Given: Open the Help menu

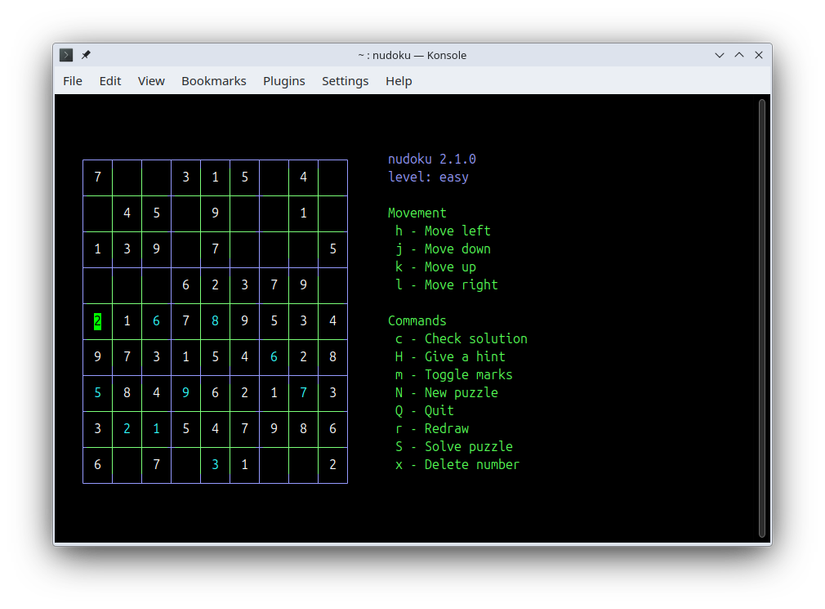Looking at the screenshot, I should 398,81.
